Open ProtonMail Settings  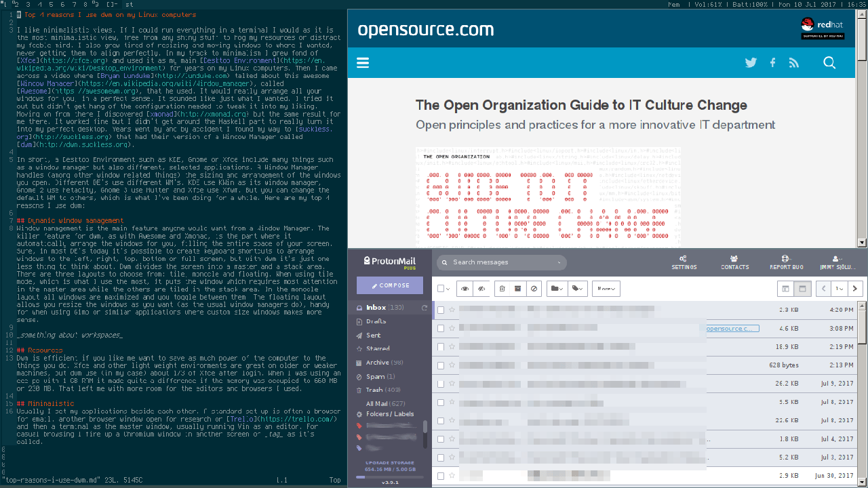click(x=684, y=262)
